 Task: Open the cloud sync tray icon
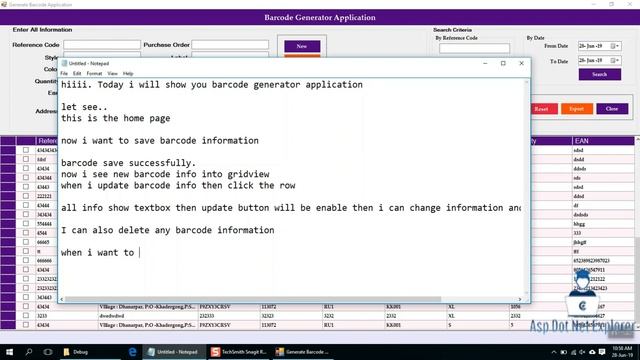(x=592, y=352)
